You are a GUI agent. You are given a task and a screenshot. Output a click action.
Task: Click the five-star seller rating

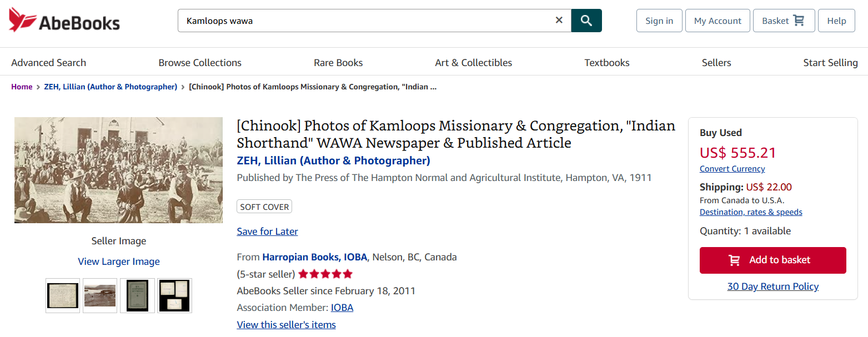tap(325, 274)
